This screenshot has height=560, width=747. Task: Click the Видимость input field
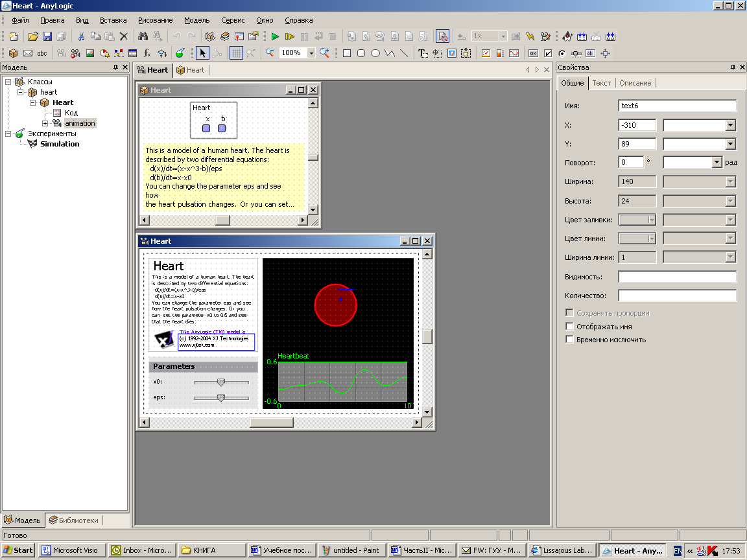[x=677, y=277]
